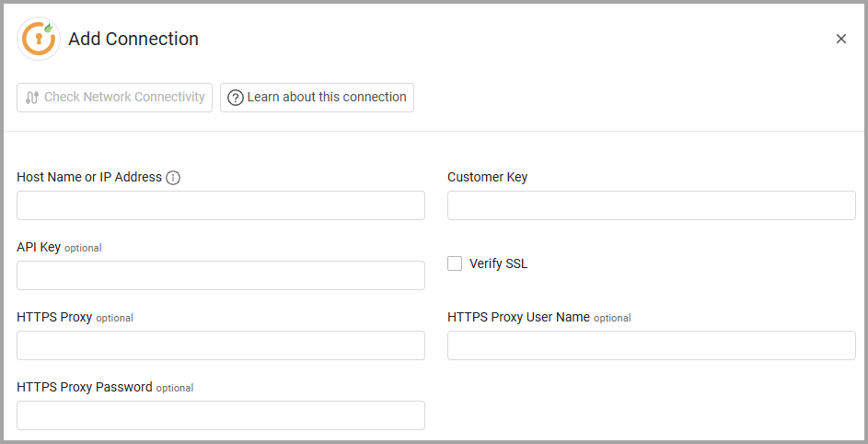Click the Host Name or IP Address label

[89, 177]
